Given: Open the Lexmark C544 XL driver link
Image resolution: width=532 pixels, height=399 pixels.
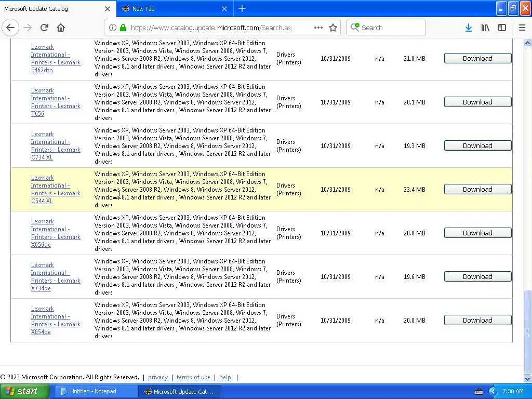Looking at the screenshot, I should [x=56, y=189].
